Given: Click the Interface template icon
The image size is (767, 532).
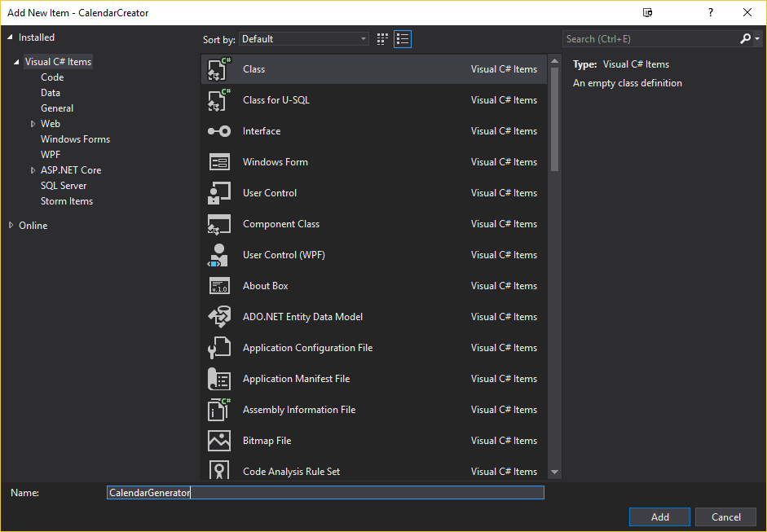Looking at the screenshot, I should (x=218, y=131).
